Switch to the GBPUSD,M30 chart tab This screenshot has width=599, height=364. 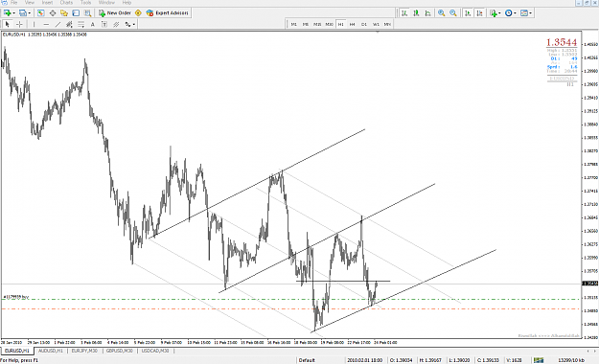(x=119, y=351)
